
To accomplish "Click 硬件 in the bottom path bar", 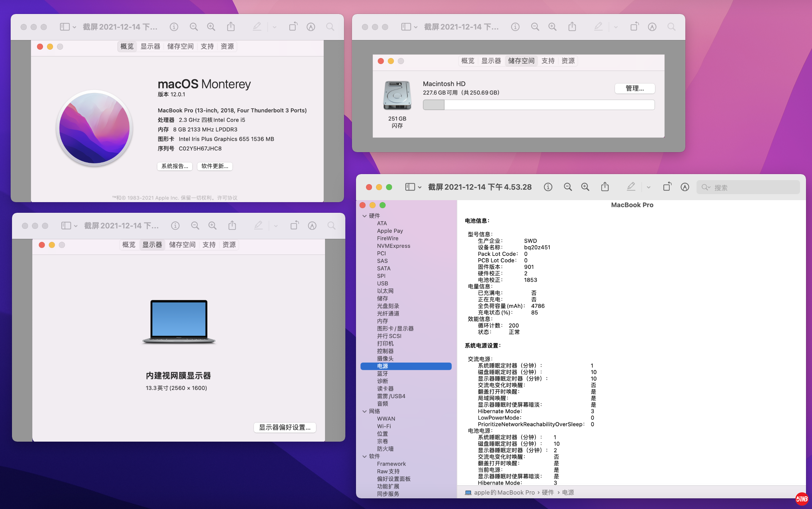I will click(548, 493).
